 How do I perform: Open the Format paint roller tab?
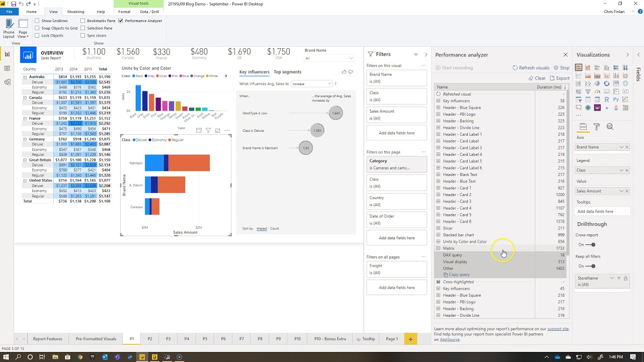click(597, 127)
